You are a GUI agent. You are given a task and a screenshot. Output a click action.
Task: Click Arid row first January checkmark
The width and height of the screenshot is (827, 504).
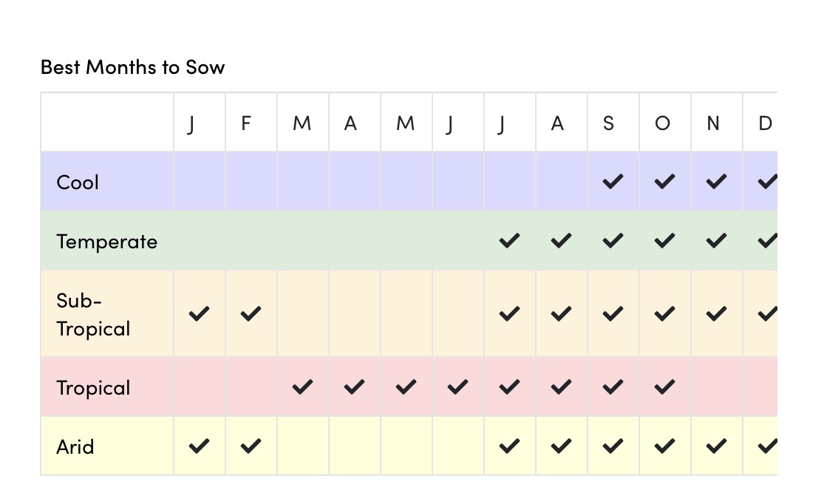tap(198, 446)
